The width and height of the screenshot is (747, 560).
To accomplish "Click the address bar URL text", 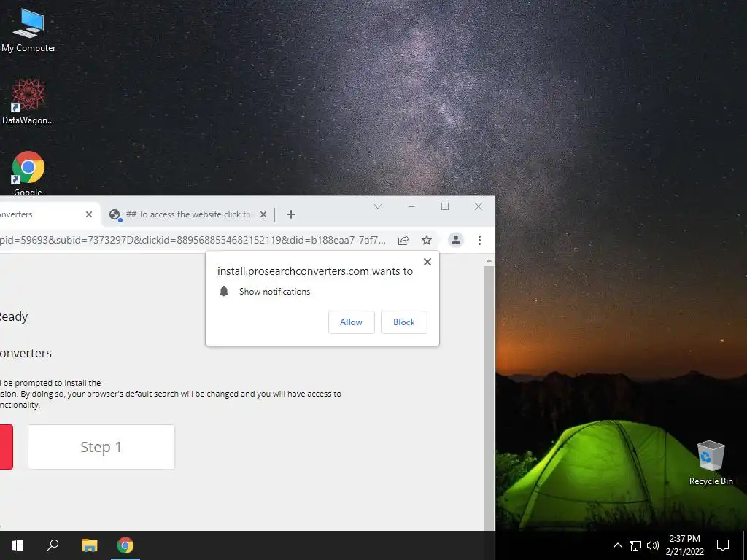I will 193,240.
